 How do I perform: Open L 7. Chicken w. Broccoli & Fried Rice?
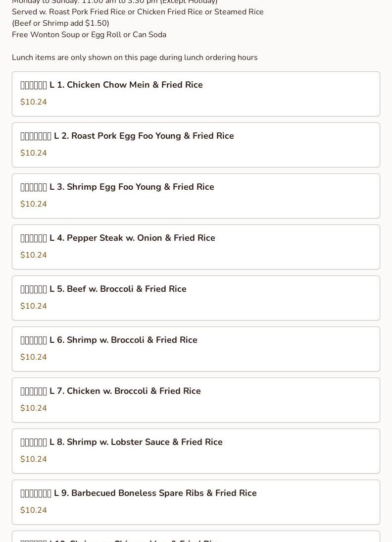(x=125, y=391)
